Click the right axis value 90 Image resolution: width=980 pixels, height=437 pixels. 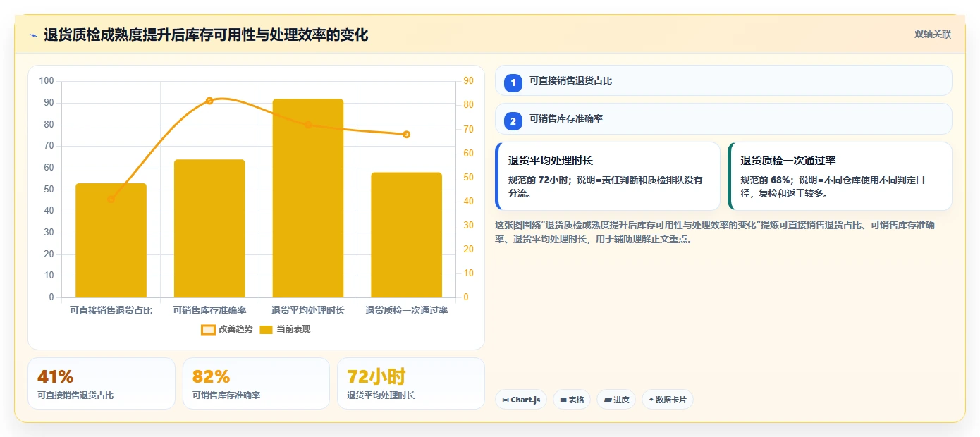click(x=468, y=81)
